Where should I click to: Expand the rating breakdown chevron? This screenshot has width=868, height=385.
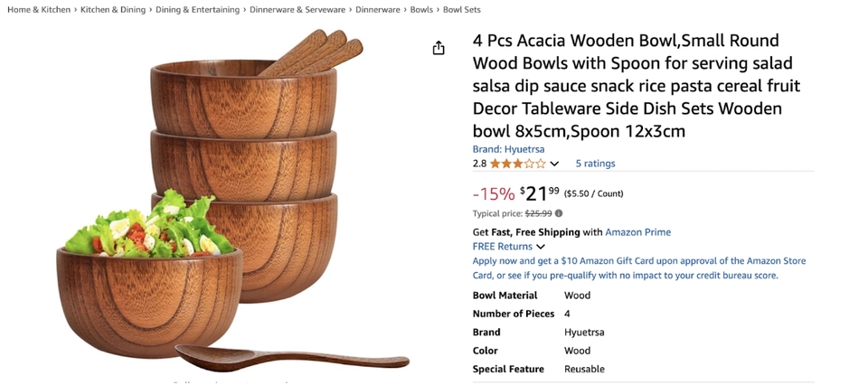[x=554, y=164]
